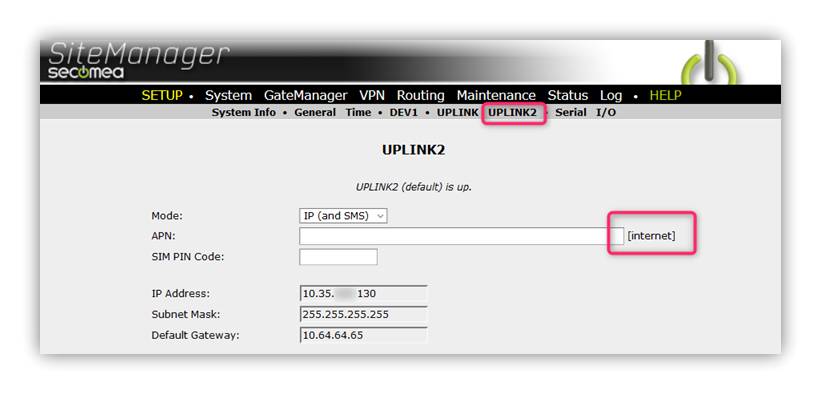Click the SiteManager Secomea logo
821x394 pixels.
point(139,61)
